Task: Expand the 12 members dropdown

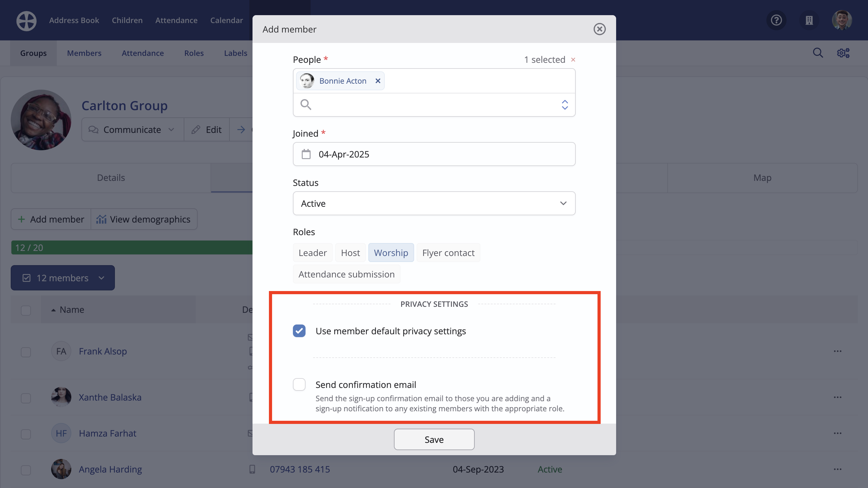Action: tap(63, 278)
